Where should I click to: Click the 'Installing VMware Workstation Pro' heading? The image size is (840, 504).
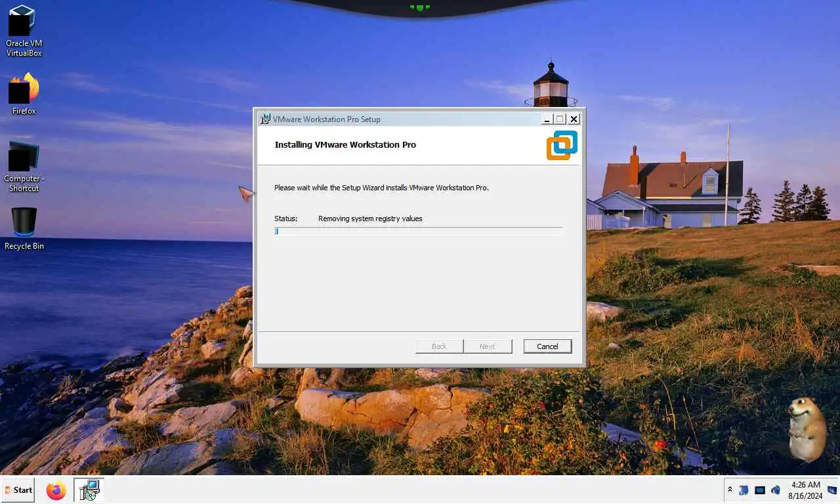[345, 144]
